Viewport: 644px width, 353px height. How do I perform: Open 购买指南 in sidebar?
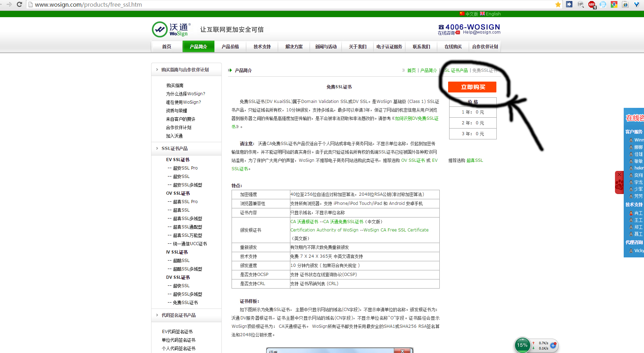[x=175, y=85]
